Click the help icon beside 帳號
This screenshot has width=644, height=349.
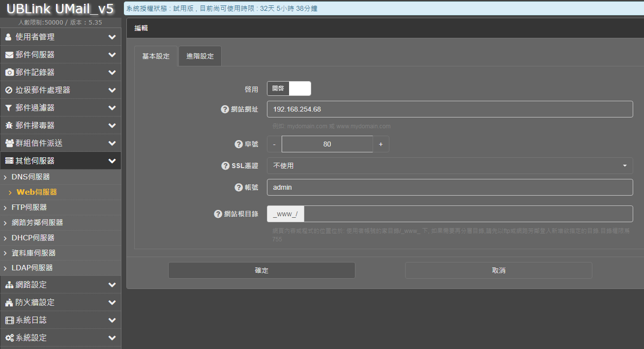pyautogui.click(x=239, y=187)
